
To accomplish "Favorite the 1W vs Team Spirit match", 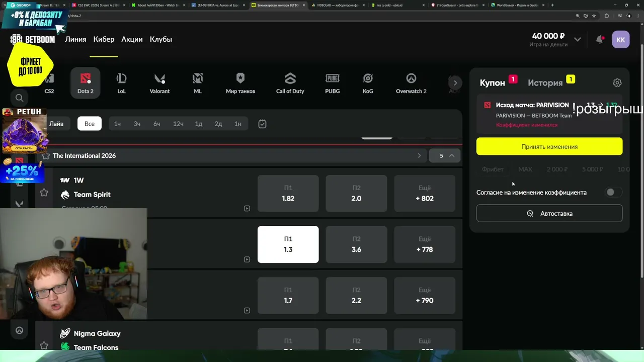I will [x=44, y=193].
